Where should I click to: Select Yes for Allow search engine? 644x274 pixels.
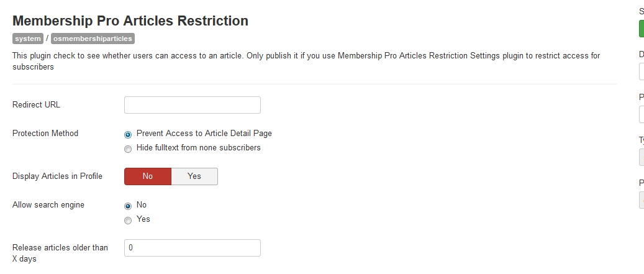128,221
